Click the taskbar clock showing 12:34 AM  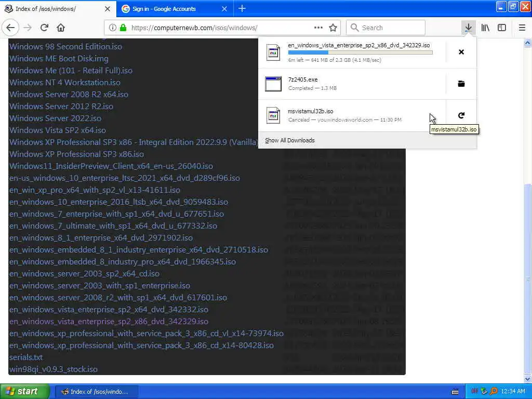513,392
